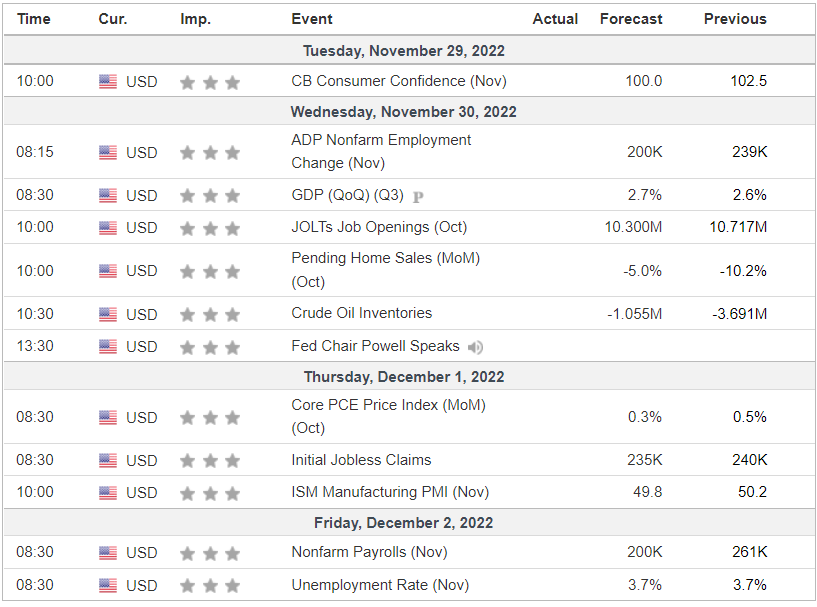Open the JOLTs Job Openings (Oct) event
This screenshot has width=817, height=607.
click(379, 227)
